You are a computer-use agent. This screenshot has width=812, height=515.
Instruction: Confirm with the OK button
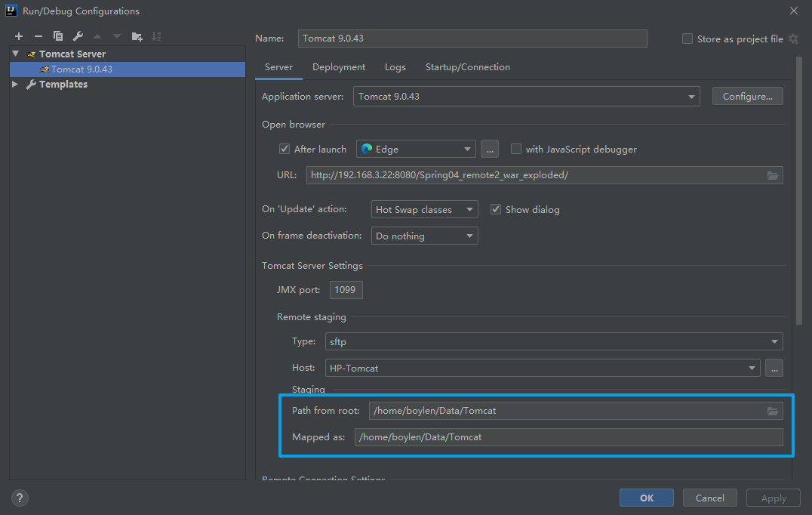pos(646,498)
